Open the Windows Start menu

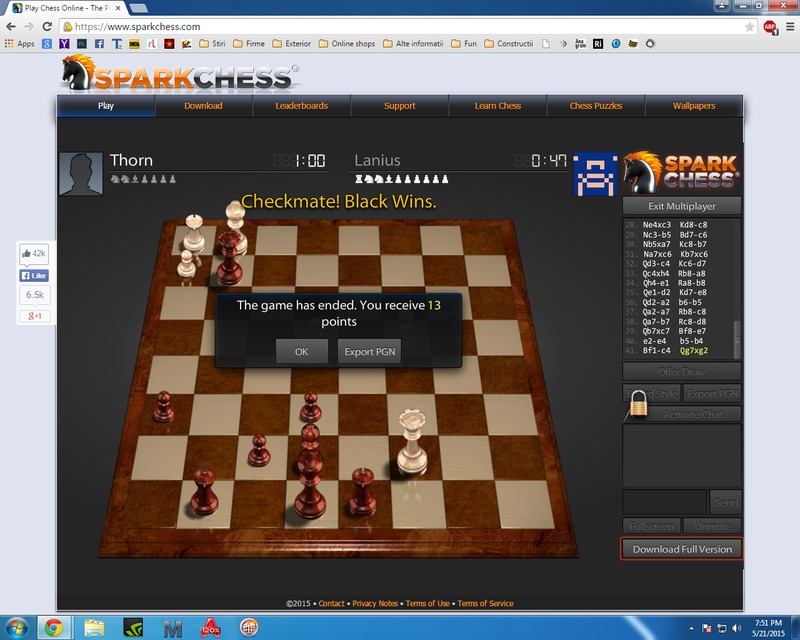coord(16,627)
